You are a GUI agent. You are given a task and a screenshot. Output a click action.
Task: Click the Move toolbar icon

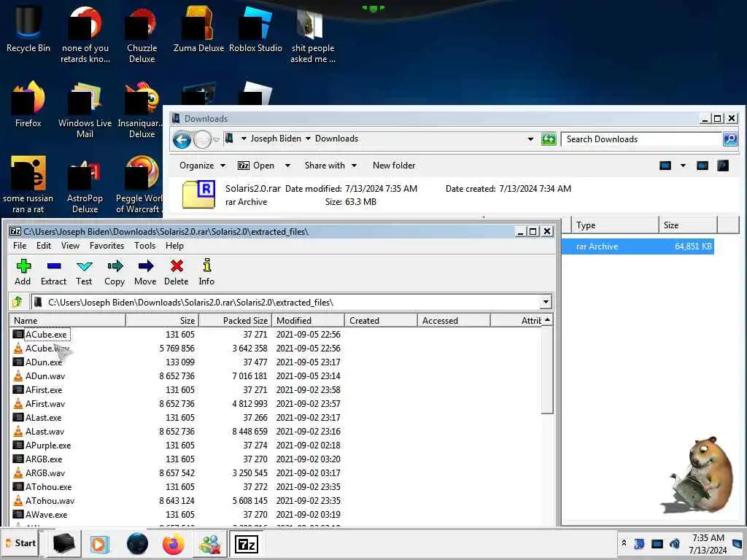click(145, 273)
